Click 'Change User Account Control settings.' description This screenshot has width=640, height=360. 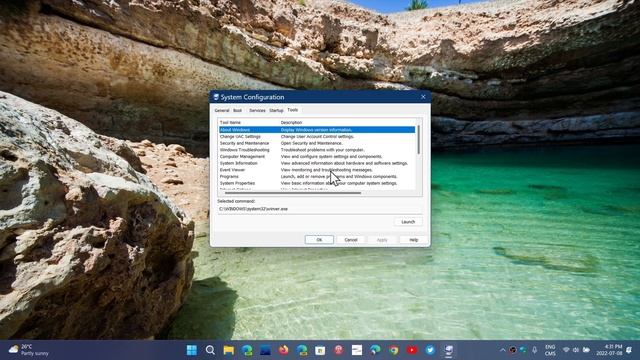(x=317, y=137)
